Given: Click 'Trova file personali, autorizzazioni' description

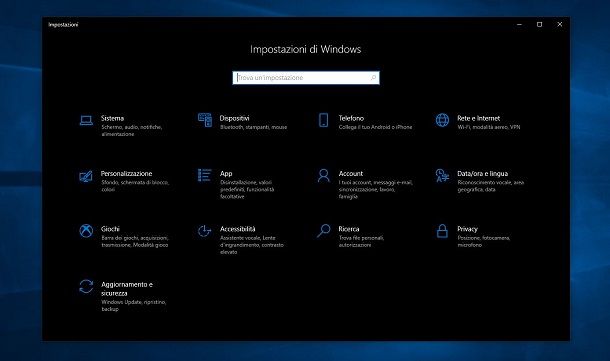Looking at the screenshot, I should point(361,241).
